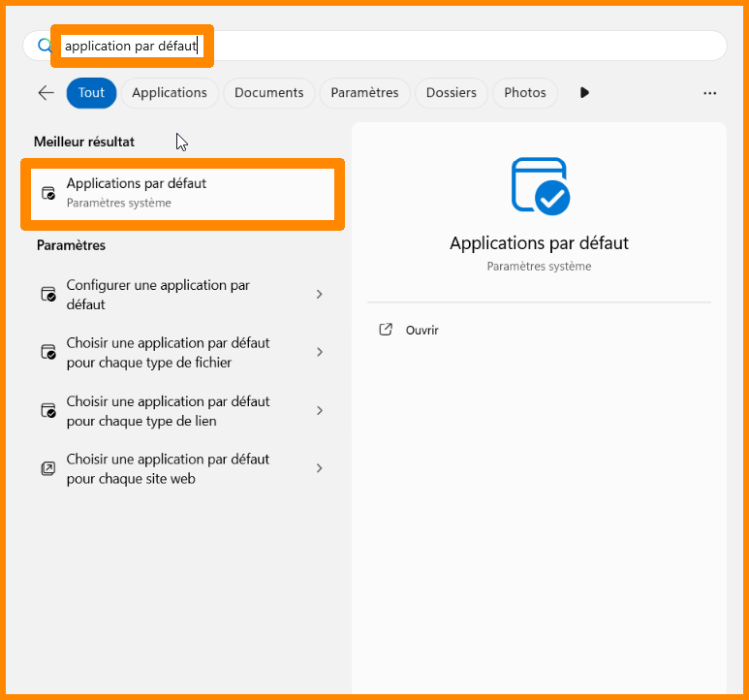
Task: Click the search magnifier icon
Action: coord(44,46)
